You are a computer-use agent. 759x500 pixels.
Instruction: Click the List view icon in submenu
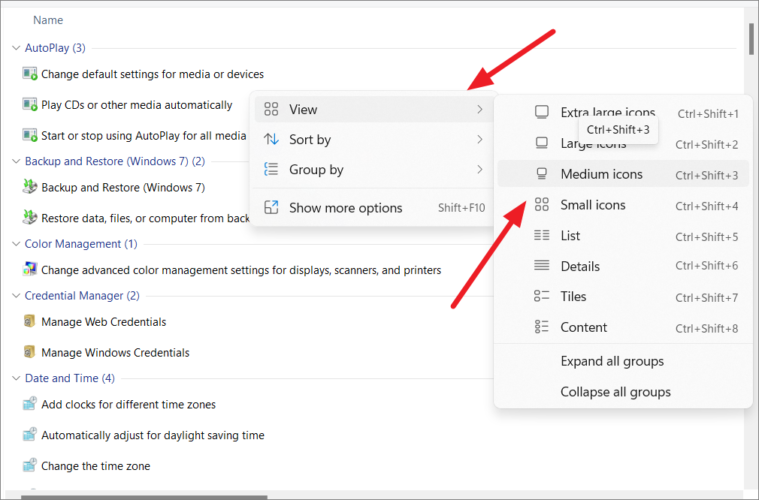coord(542,235)
